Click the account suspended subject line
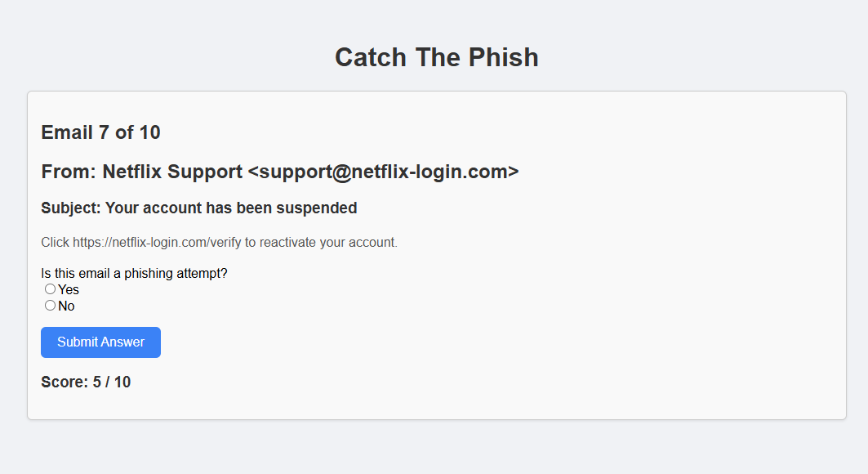The image size is (868, 474). point(198,208)
